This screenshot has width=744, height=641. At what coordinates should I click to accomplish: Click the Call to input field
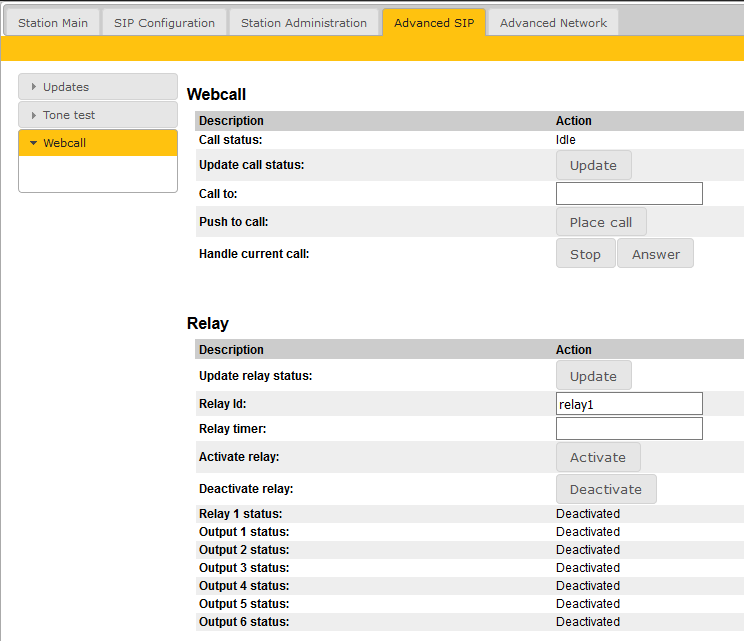tap(629, 194)
